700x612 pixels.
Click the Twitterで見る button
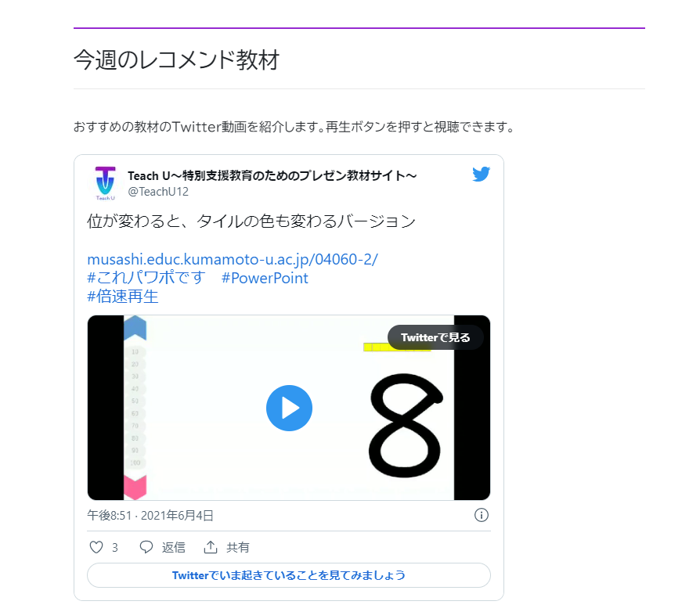point(435,337)
